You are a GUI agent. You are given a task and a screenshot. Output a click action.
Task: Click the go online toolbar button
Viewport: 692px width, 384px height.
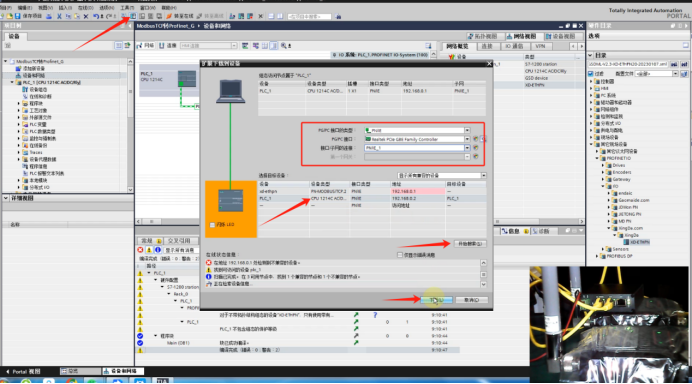181,16
